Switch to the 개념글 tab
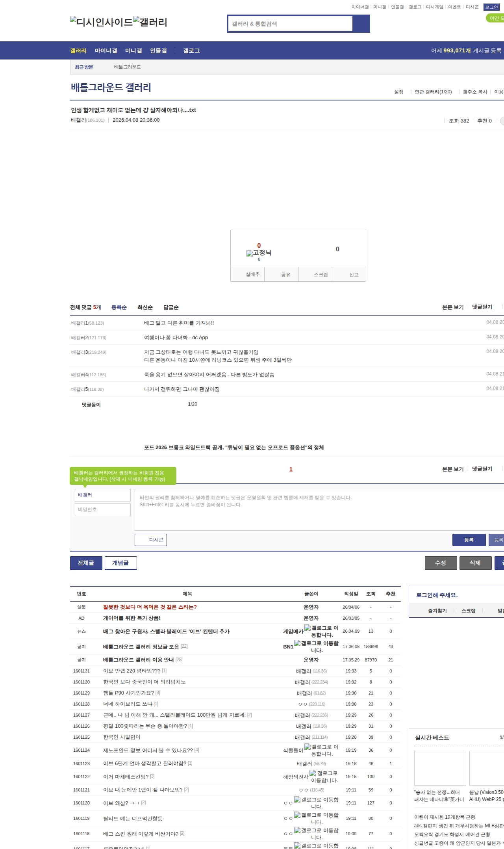 click(121, 563)
